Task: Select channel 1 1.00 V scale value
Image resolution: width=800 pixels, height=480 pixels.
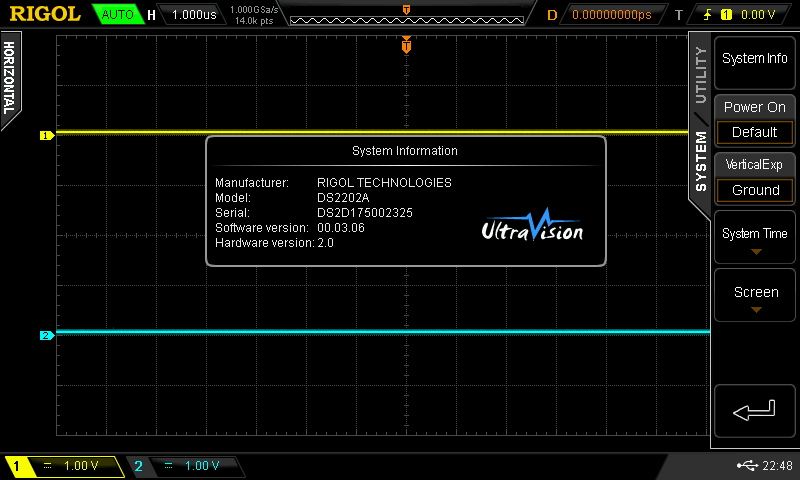Action: click(81, 466)
